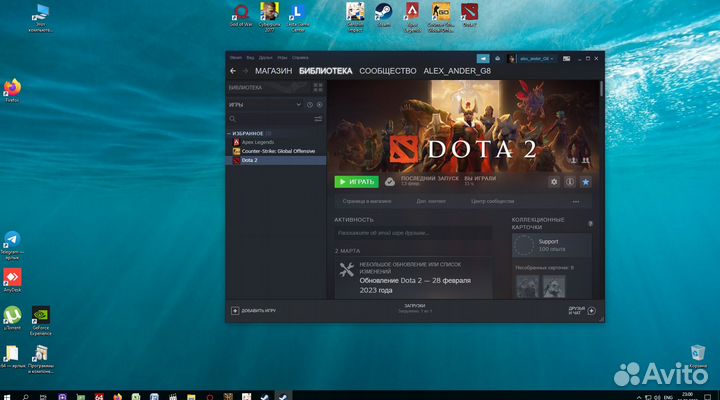The image size is (720, 400).
Task: Open the Игры menu
Action: [282, 58]
